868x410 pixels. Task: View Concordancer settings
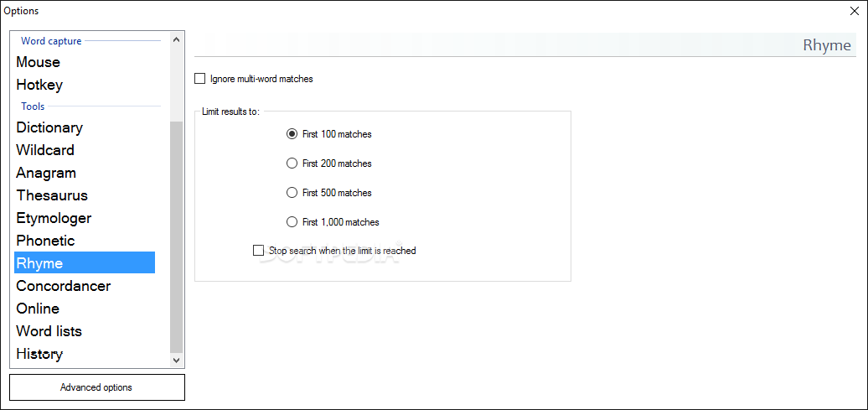pyautogui.click(x=64, y=286)
